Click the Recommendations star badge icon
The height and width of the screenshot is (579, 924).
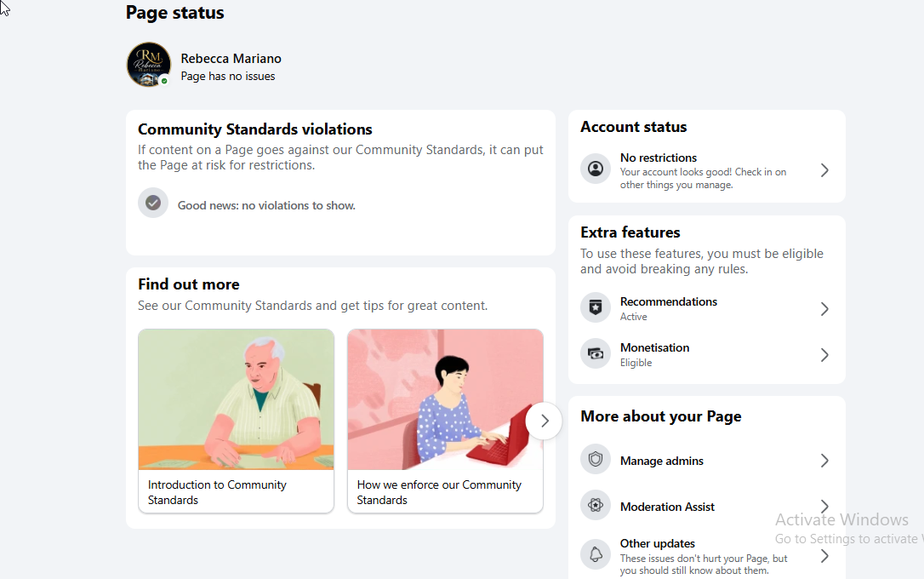pyautogui.click(x=596, y=307)
